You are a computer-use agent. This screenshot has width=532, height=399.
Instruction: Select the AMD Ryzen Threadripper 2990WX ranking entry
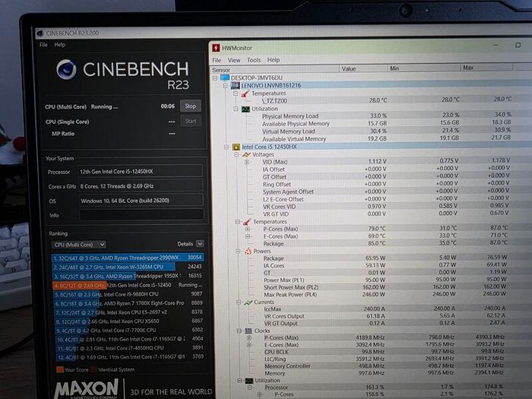click(x=128, y=258)
